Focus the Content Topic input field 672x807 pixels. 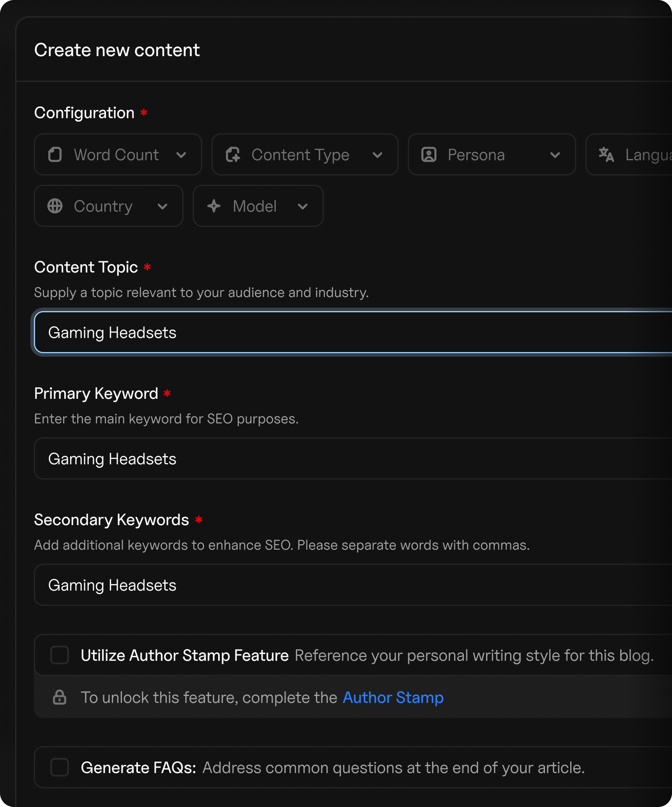(351, 333)
